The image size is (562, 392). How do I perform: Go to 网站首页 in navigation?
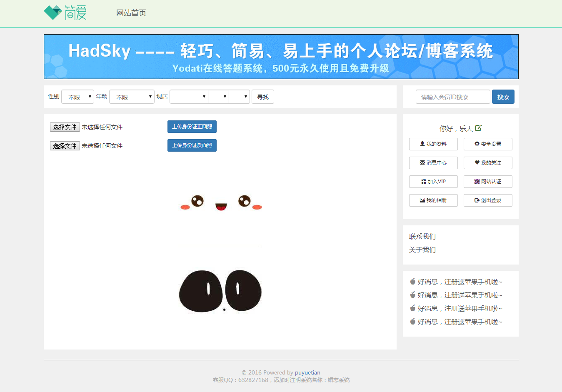point(131,13)
